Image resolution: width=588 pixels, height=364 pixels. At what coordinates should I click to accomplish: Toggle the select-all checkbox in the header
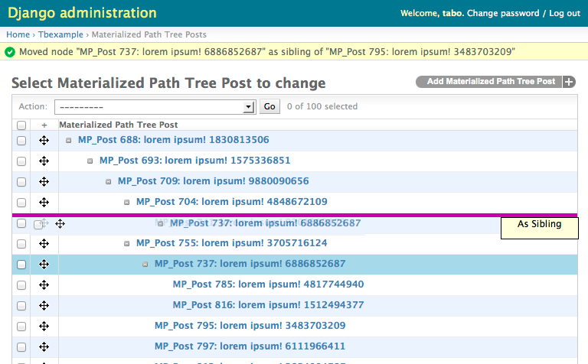click(x=21, y=125)
